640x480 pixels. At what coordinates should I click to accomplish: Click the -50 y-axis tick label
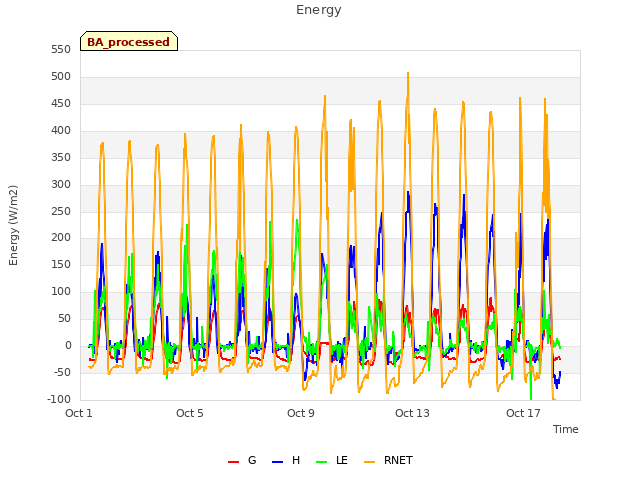[62, 372]
